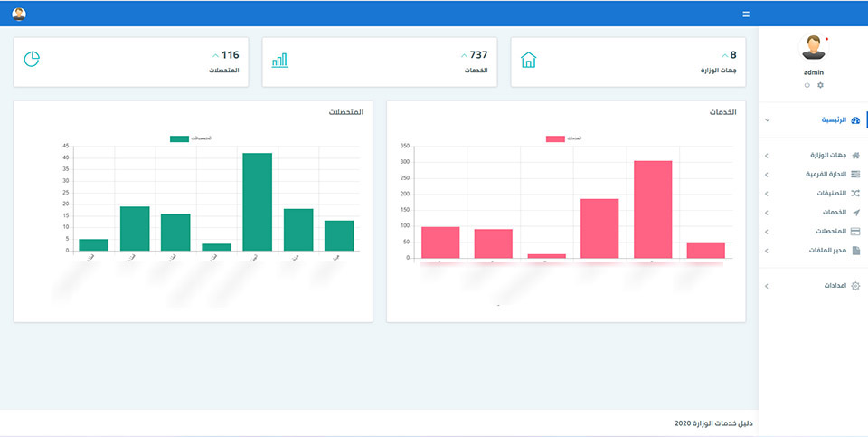Expand the الرئيسية menu chevron
Image resolution: width=868 pixels, height=437 pixels.
(767, 120)
